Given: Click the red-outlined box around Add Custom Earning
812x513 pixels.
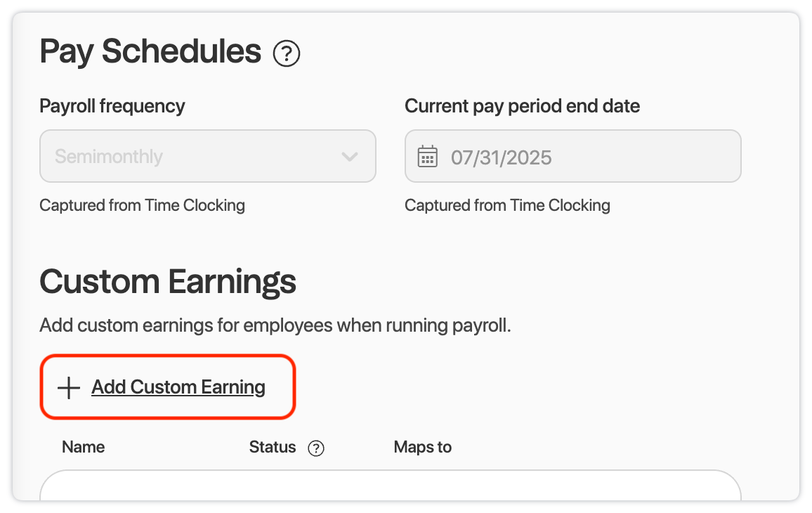Looking at the screenshot, I should click(168, 387).
